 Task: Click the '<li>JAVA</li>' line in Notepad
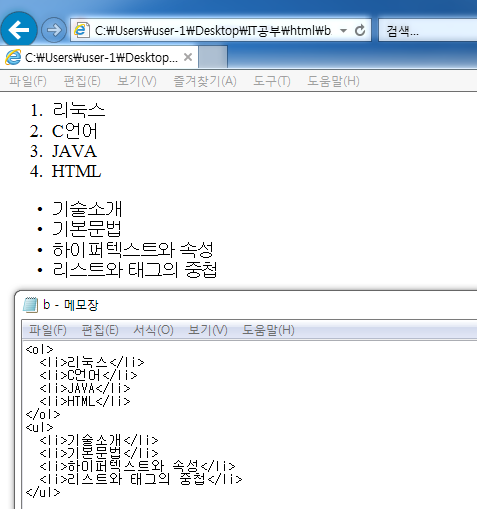pos(85,388)
